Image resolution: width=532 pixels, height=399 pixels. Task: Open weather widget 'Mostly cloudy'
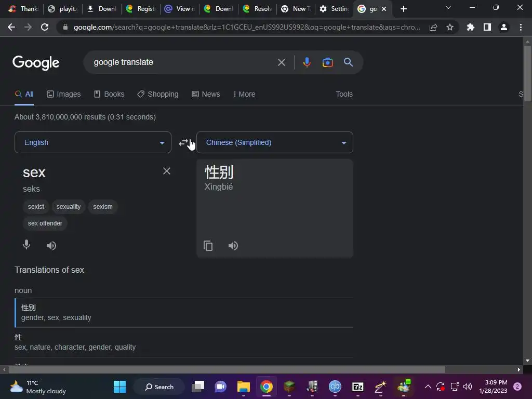click(x=38, y=387)
